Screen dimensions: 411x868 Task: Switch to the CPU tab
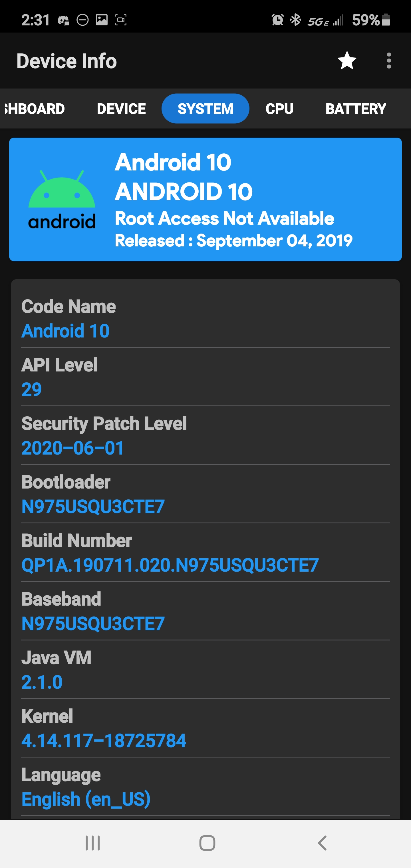279,109
